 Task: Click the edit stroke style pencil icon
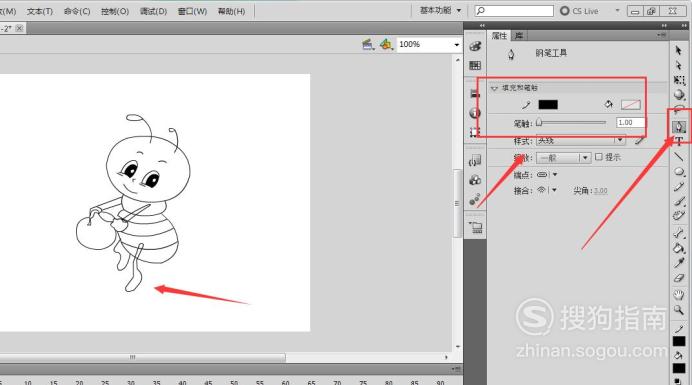639,141
